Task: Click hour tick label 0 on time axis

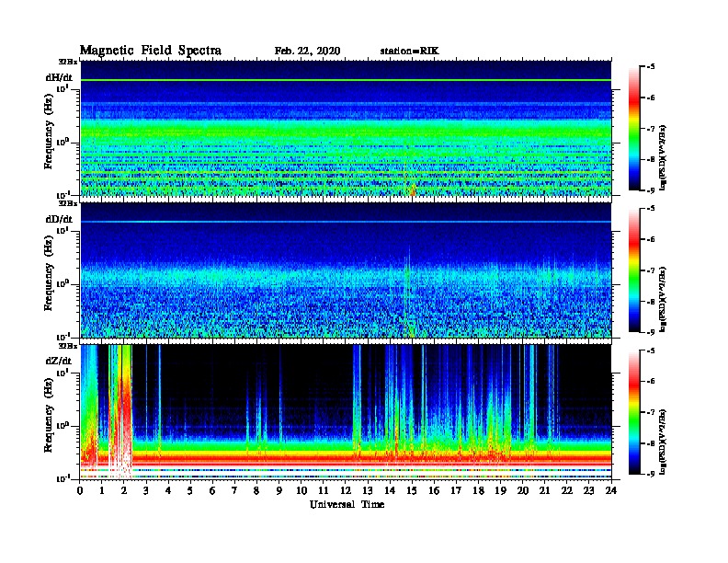Action: (80, 491)
